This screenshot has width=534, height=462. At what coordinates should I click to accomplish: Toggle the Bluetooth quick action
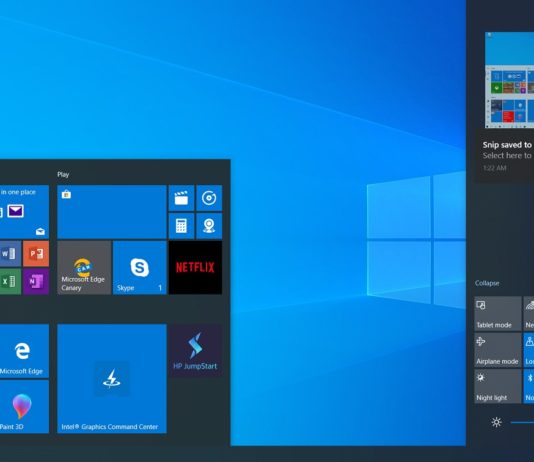pyautogui.click(x=529, y=386)
